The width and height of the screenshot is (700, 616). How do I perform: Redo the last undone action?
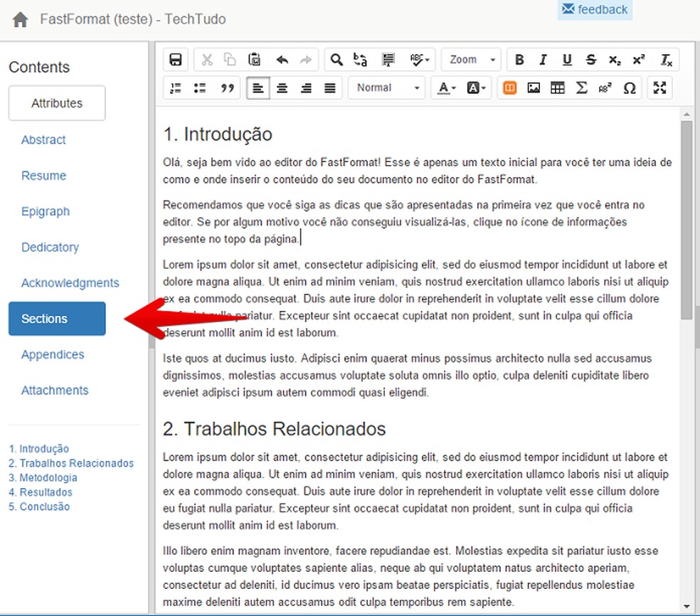point(306,60)
